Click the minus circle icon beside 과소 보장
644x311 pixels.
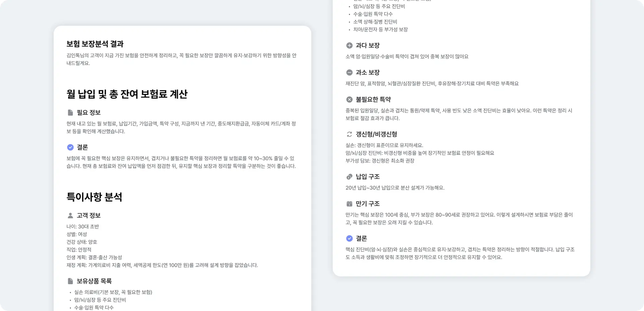tap(349, 72)
